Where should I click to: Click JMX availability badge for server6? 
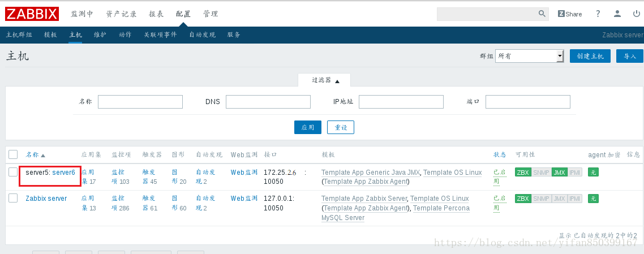pyautogui.click(x=559, y=173)
